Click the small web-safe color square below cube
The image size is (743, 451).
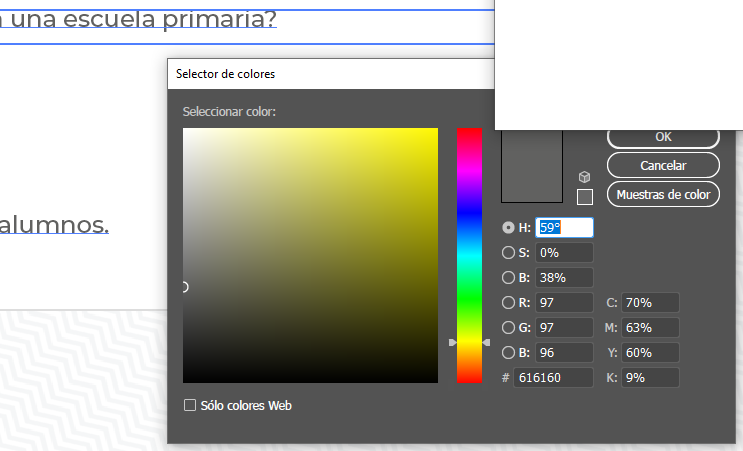click(585, 197)
